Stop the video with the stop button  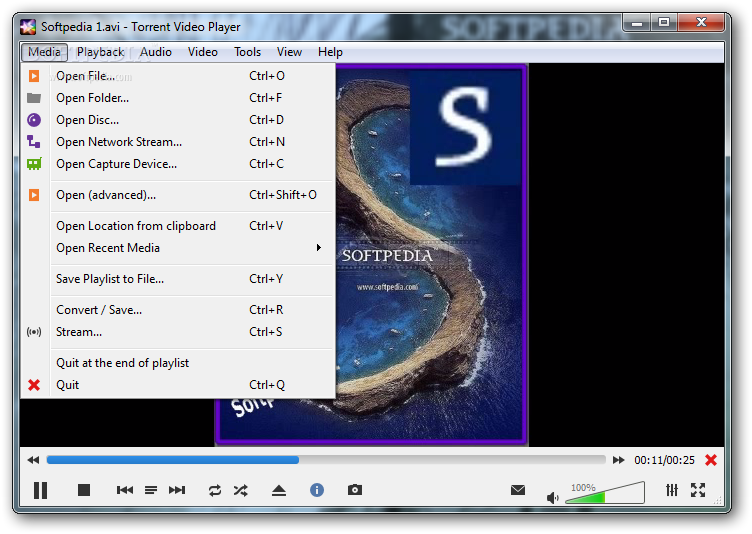click(84, 490)
